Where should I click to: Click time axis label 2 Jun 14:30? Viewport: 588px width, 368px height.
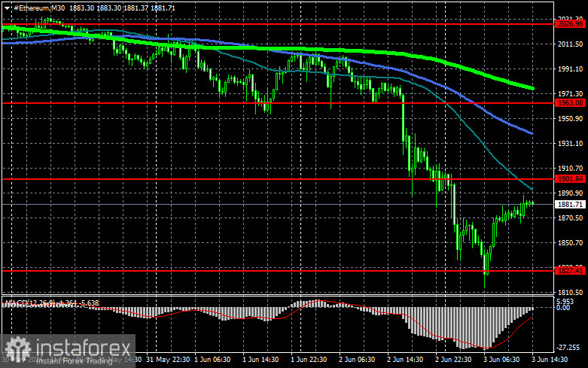click(405, 360)
